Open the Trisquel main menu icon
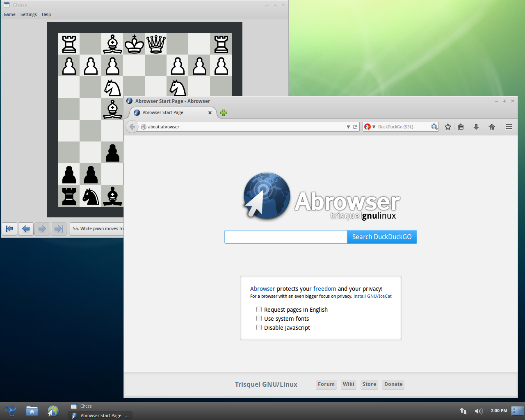This screenshot has width=525, height=420. click(10, 411)
